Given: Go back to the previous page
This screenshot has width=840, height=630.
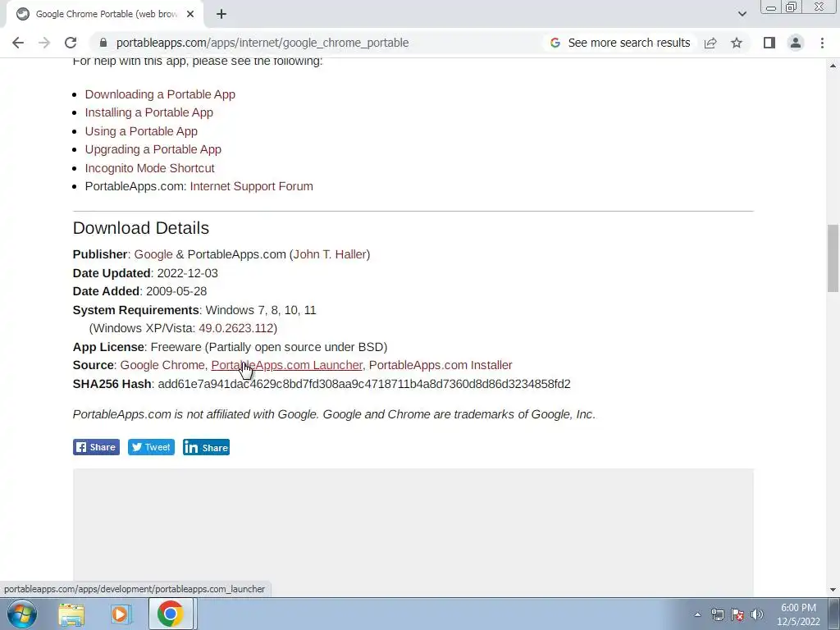Looking at the screenshot, I should coord(18,43).
